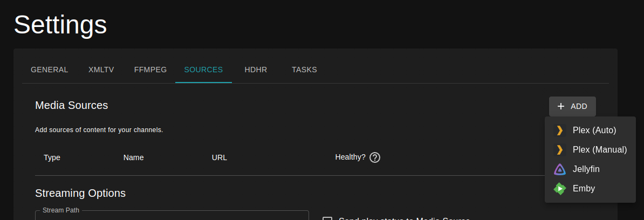The height and width of the screenshot is (220, 644).
Task: Choose the Plex (Auto) menu option
Action: 594,130
